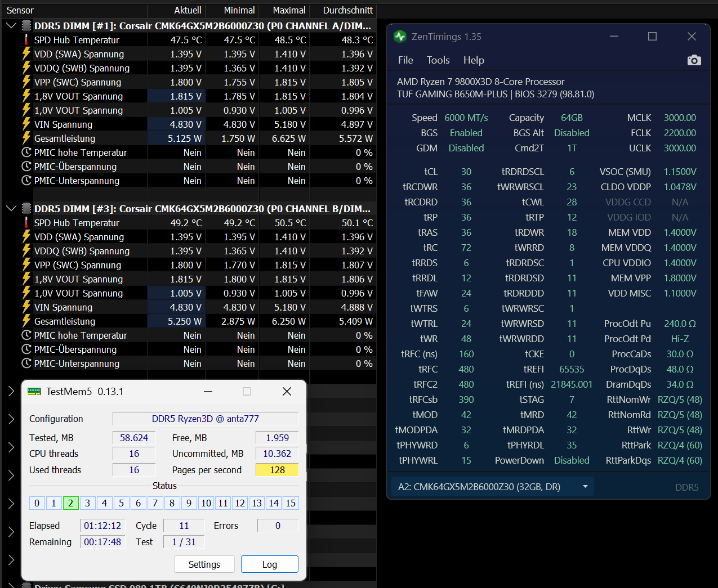Viewport: 718px width, 588px height.
Task: Click the Cycle value 11 in TestMem5
Action: pyautogui.click(x=184, y=526)
